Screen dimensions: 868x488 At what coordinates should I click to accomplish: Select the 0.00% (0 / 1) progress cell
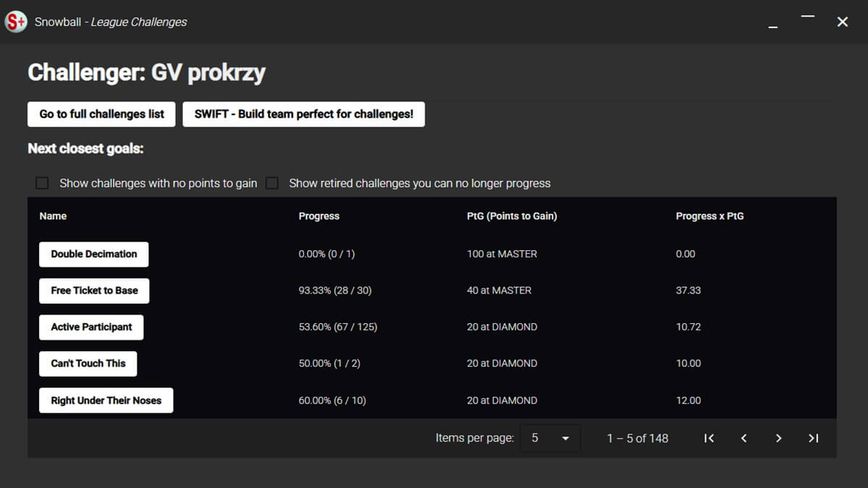coord(327,254)
